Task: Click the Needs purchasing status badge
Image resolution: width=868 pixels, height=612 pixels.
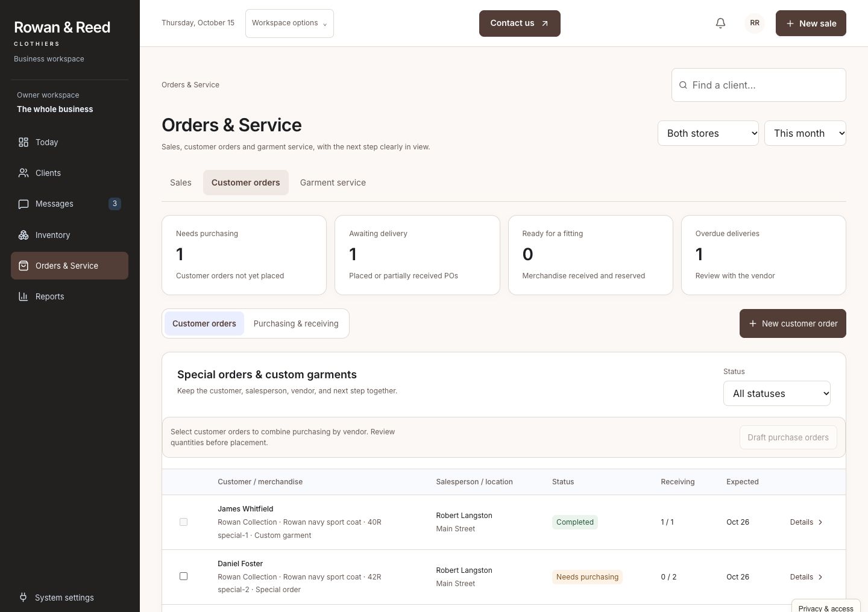Action: (587, 577)
